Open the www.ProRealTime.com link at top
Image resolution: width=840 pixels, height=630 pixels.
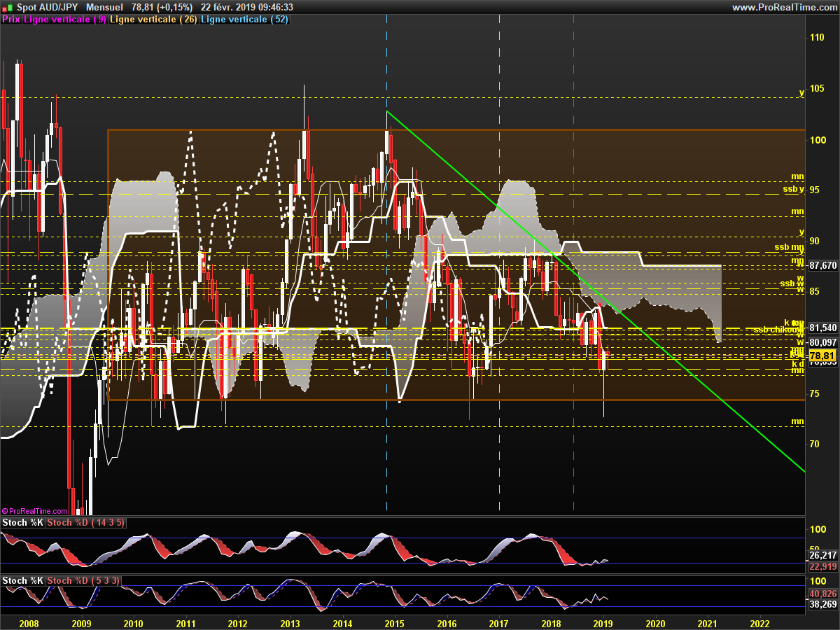point(784,8)
